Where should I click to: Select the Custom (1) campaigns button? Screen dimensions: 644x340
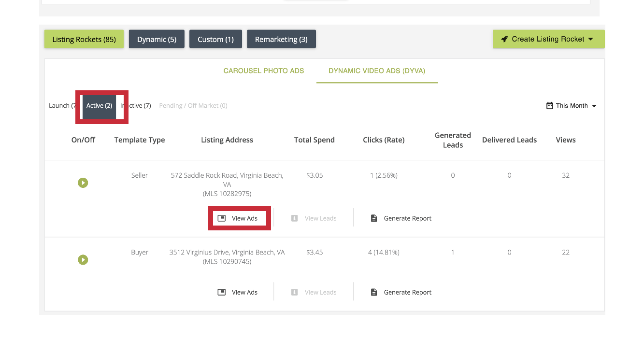[215, 39]
